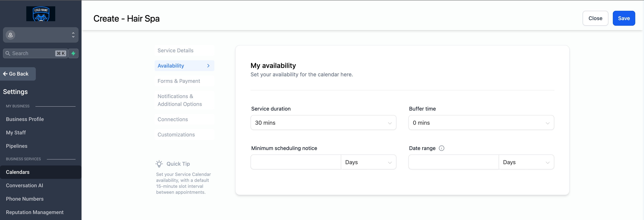Open the account switcher chevrons
This screenshot has width=644, height=220.
point(73,35)
